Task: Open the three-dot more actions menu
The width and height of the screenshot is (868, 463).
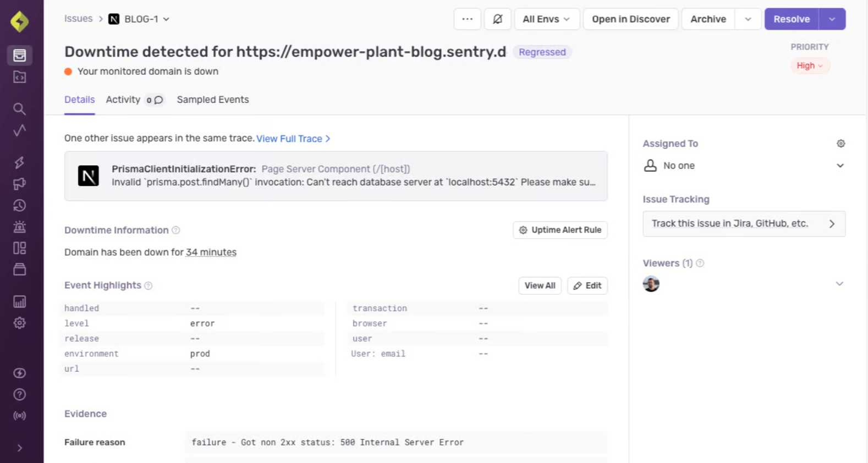Action: (x=467, y=19)
